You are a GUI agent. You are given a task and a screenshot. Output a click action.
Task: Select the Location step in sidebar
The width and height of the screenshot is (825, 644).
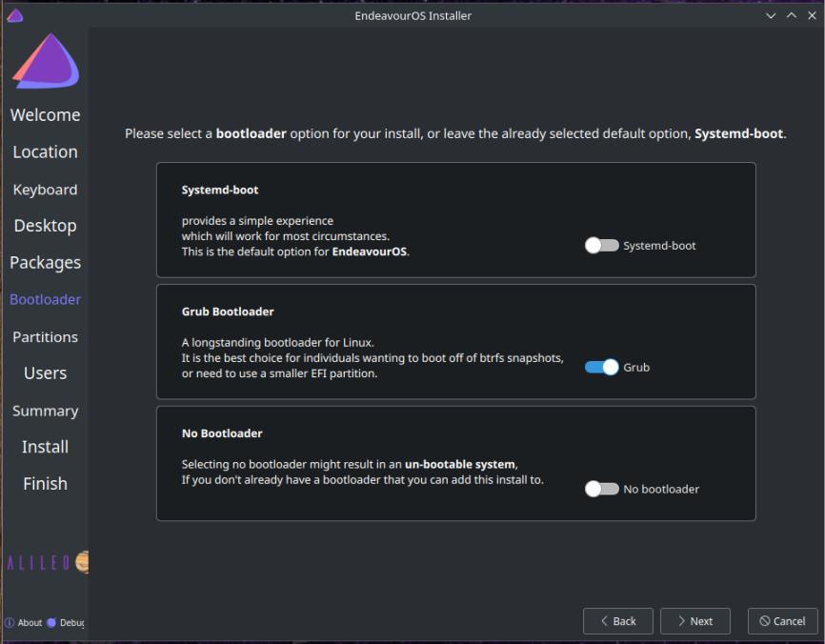45,151
